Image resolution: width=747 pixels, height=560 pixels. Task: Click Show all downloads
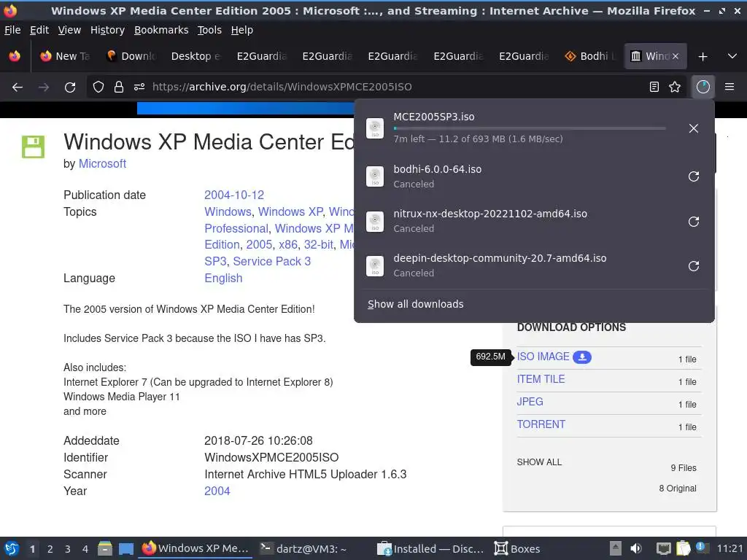click(x=415, y=304)
